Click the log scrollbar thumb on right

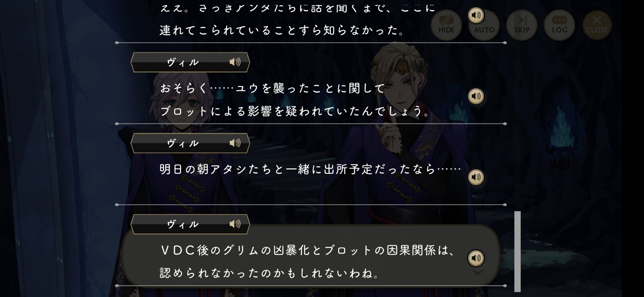click(517, 251)
